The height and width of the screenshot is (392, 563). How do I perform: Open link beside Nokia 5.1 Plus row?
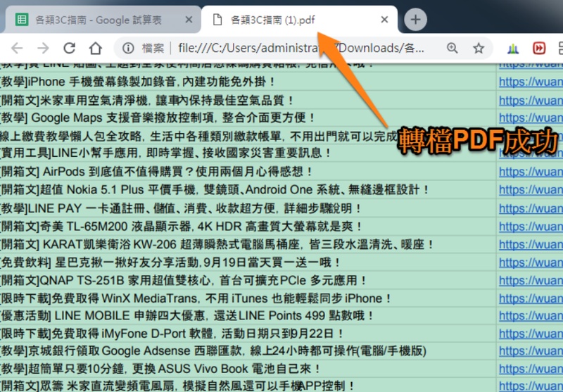(x=531, y=189)
